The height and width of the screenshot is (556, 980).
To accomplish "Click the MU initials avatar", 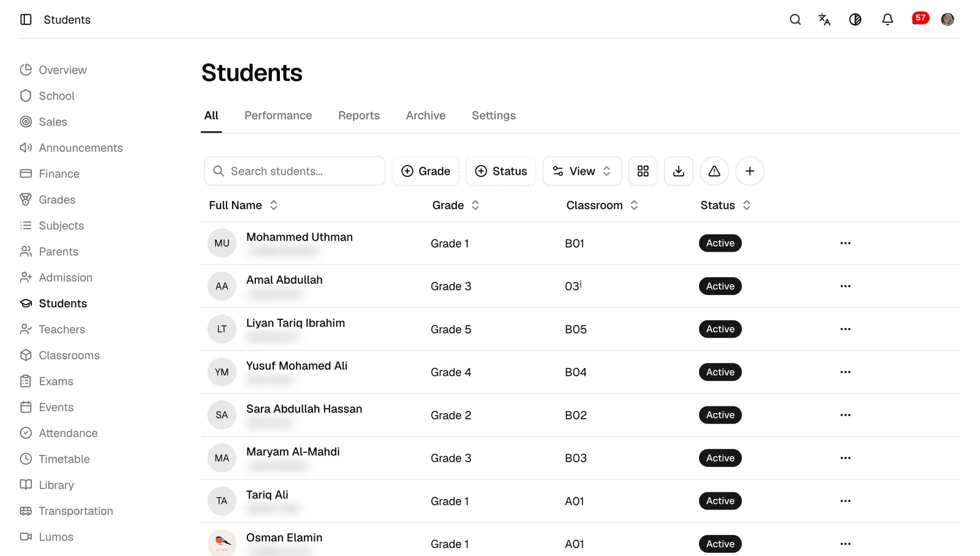I will pyautogui.click(x=222, y=243).
